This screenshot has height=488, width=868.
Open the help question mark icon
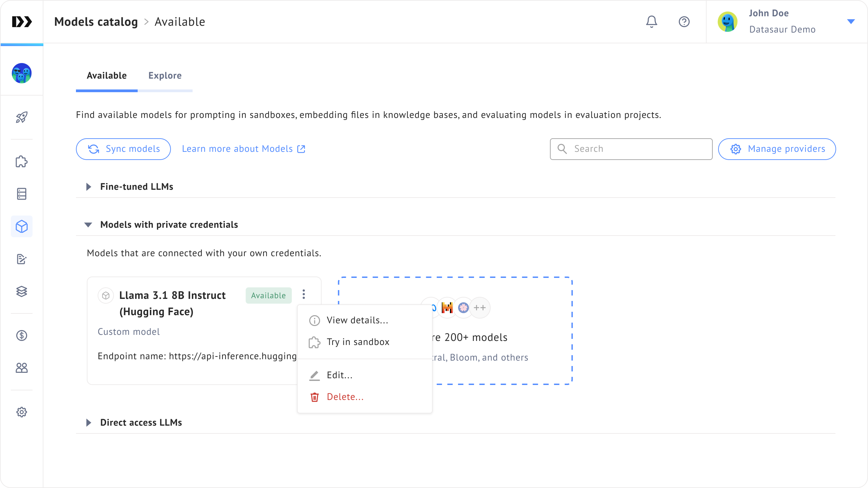point(684,22)
